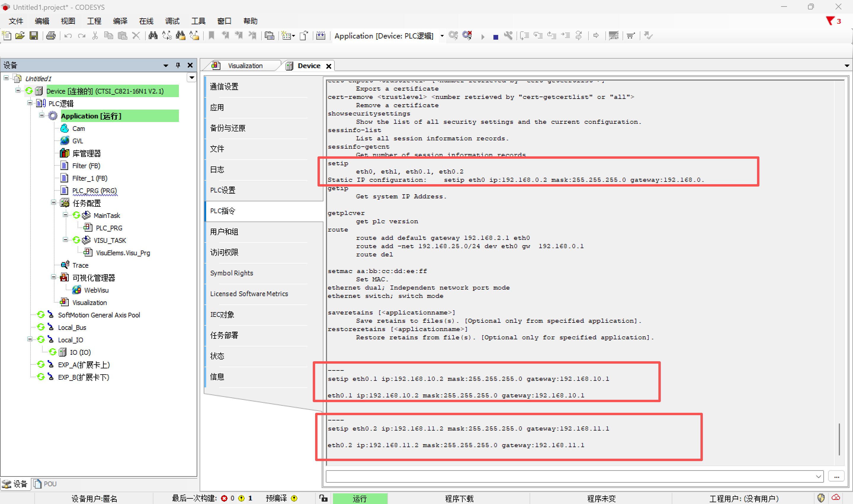
Task: Click the ellipsis button beside command input
Action: [836, 476]
